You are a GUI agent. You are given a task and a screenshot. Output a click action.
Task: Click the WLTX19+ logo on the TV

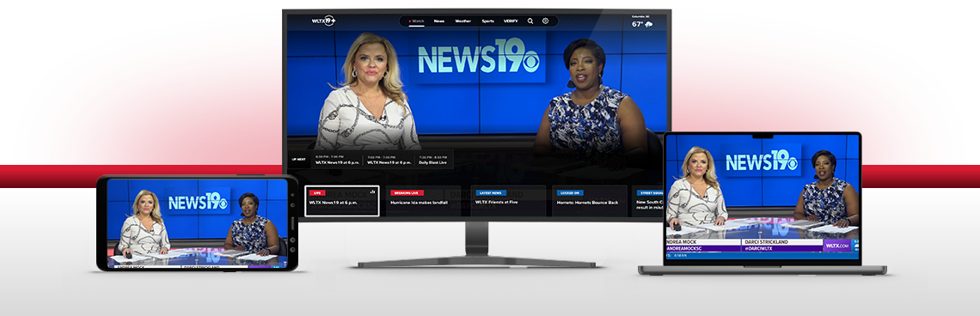pyautogui.click(x=324, y=21)
